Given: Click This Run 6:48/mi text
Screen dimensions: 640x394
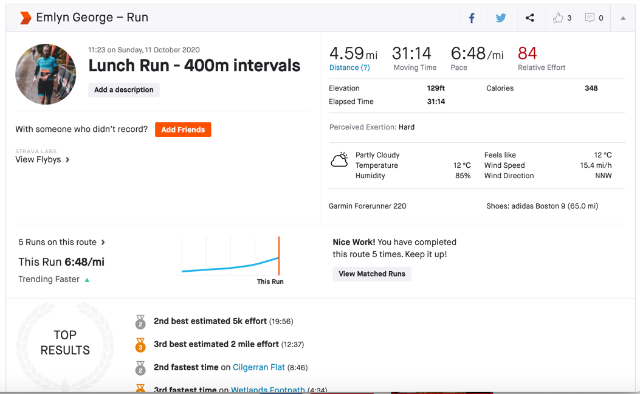Looking at the screenshot, I should tap(62, 262).
